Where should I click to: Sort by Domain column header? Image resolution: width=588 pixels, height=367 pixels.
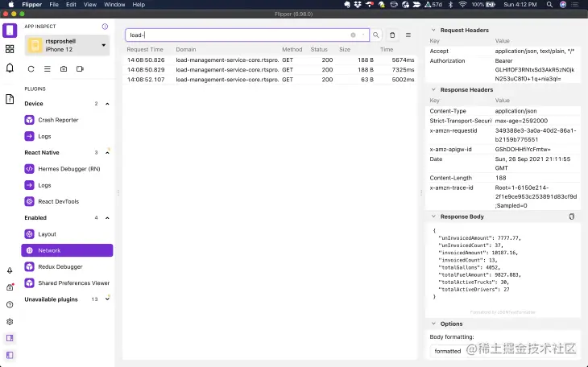tap(186, 49)
